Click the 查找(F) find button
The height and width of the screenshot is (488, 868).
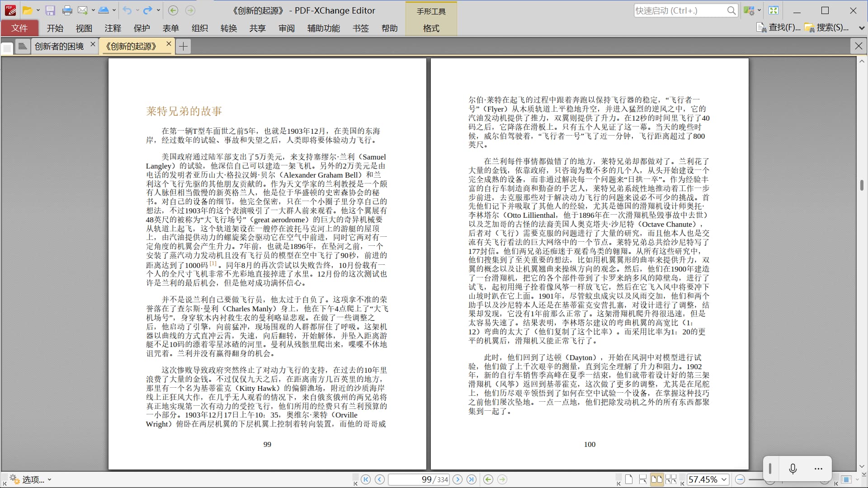click(x=779, y=28)
